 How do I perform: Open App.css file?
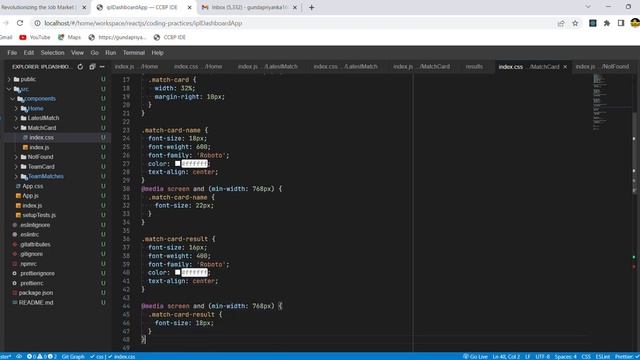32,186
